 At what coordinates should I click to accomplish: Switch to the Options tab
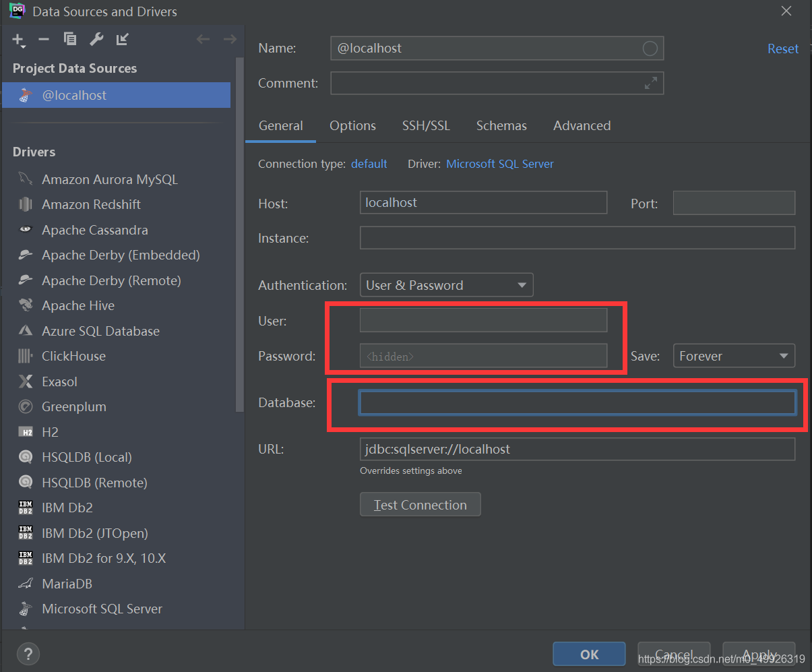click(x=352, y=125)
